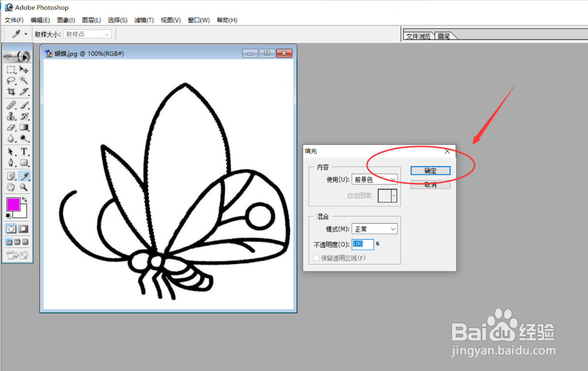Cancel the fill dialog with 取消
The width and height of the screenshot is (588, 371).
430,185
